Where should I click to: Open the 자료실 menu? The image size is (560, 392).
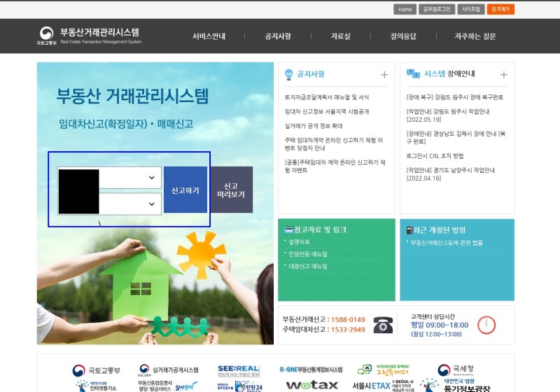(x=341, y=36)
